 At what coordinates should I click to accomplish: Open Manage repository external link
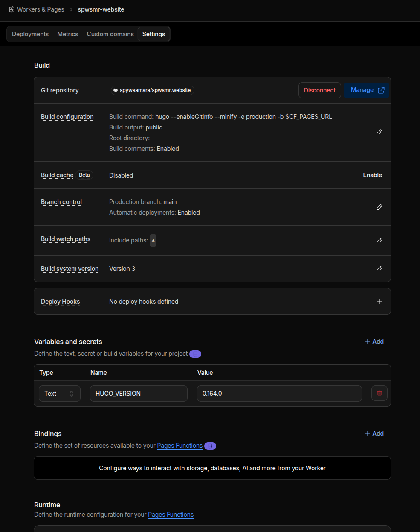pos(367,90)
